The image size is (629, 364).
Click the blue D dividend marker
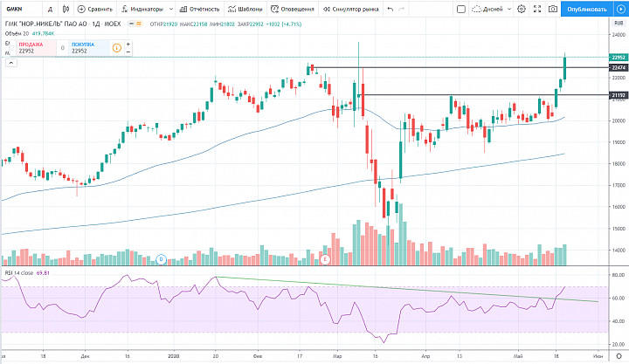tap(162, 259)
